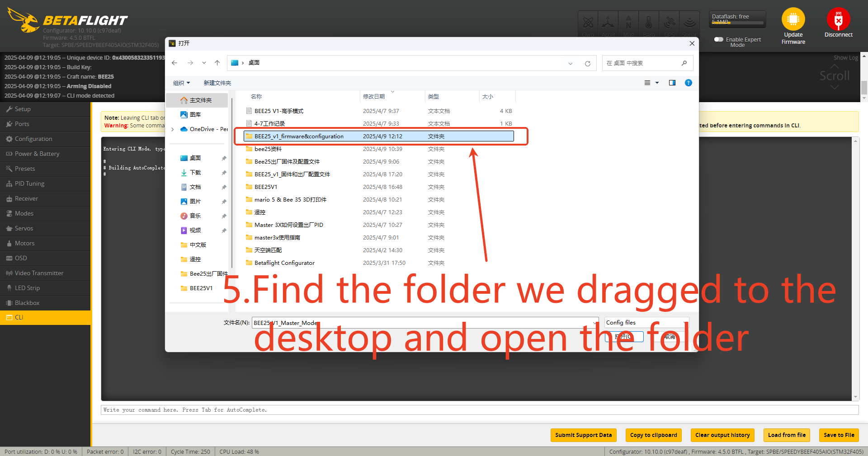Sort by 名称 column header
The height and width of the screenshot is (456, 868).
click(256, 97)
